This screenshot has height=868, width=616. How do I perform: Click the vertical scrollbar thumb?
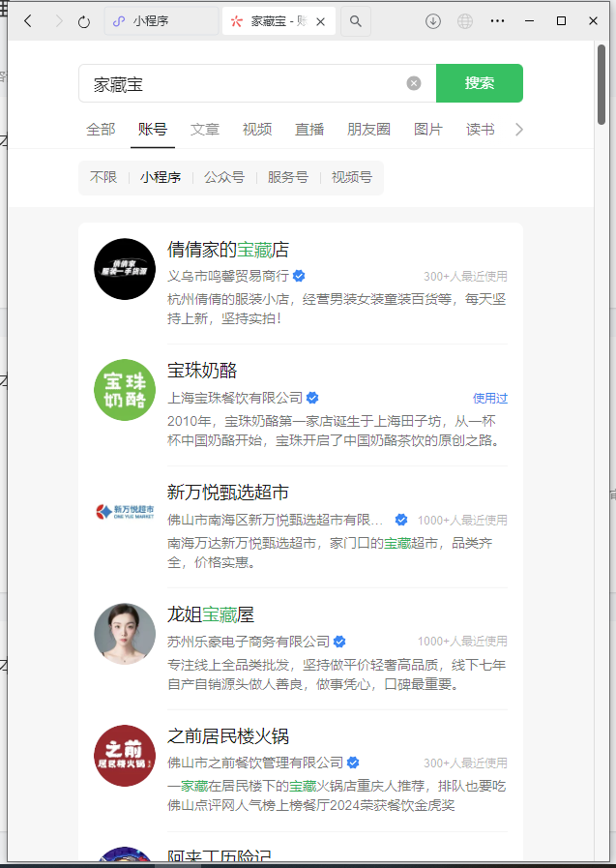click(x=601, y=85)
